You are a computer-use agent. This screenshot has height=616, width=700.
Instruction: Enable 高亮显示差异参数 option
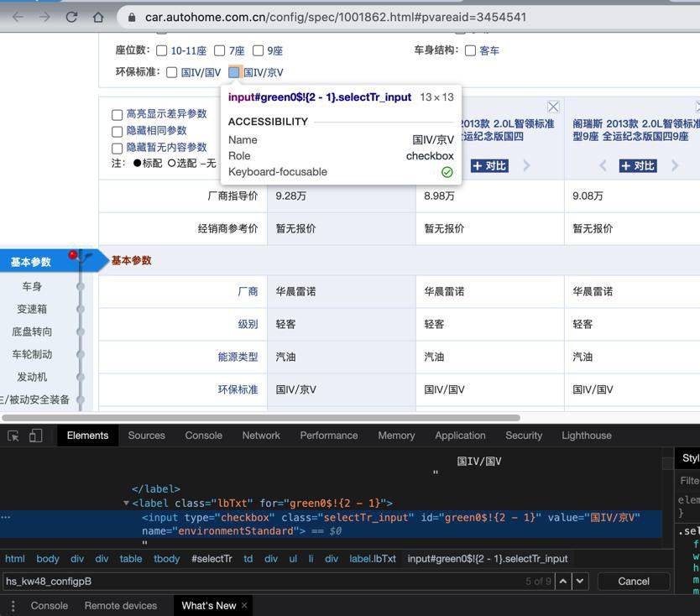click(117, 115)
